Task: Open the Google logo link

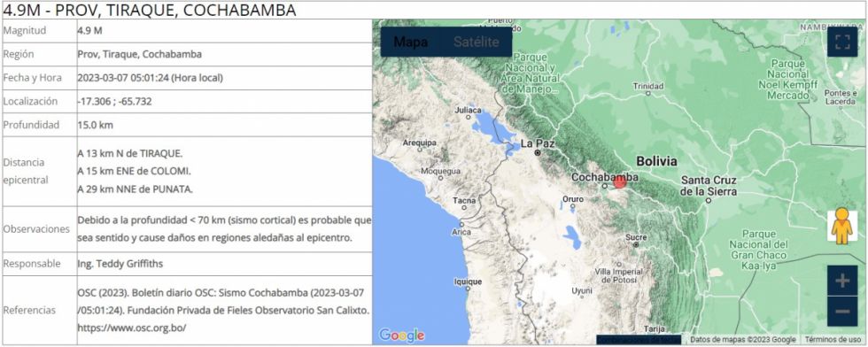Action: point(402,335)
